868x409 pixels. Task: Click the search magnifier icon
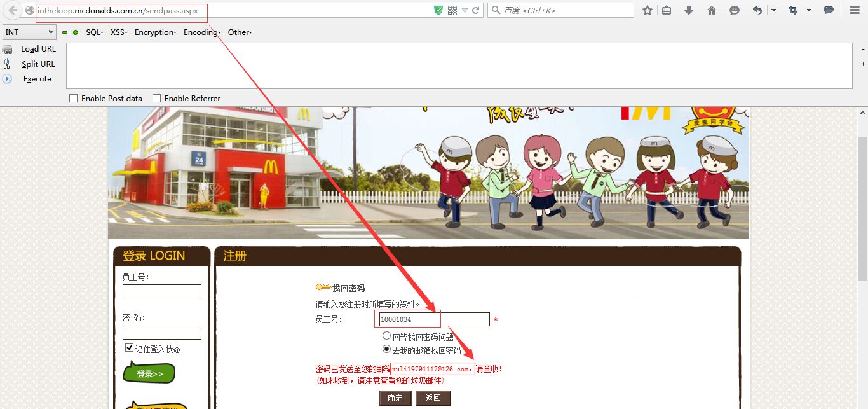click(496, 10)
